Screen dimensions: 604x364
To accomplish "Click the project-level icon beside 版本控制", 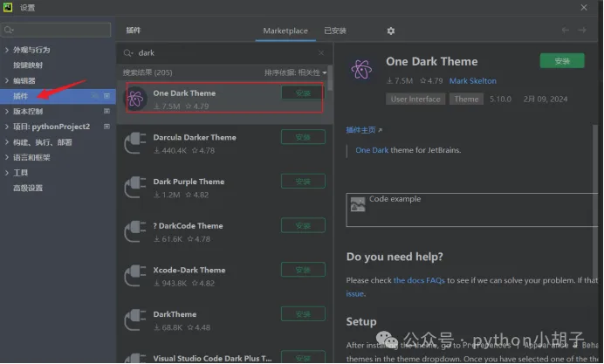I will pyautogui.click(x=107, y=112).
